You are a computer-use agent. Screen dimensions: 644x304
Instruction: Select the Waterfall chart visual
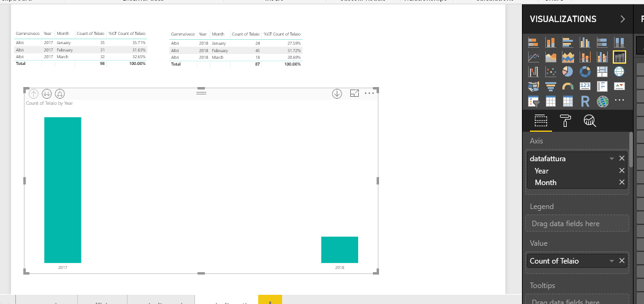(x=533, y=72)
